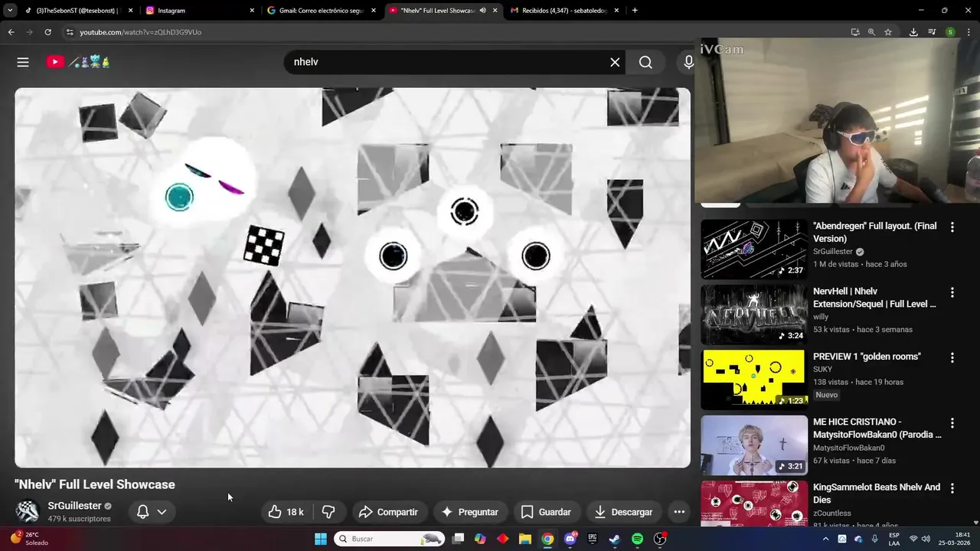Click the address bar URL
Image resolution: width=980 pixels, height=551 pixels.
click(141, 32)
